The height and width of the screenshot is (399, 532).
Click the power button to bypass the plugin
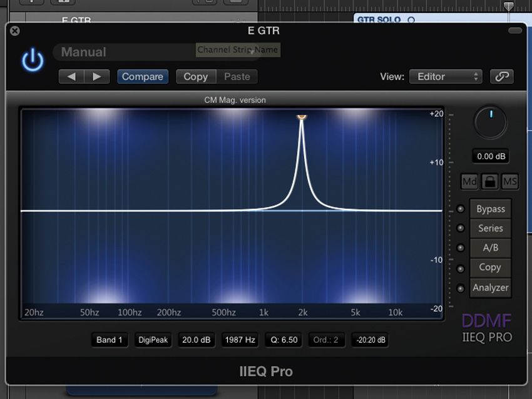tap(31, 60)
